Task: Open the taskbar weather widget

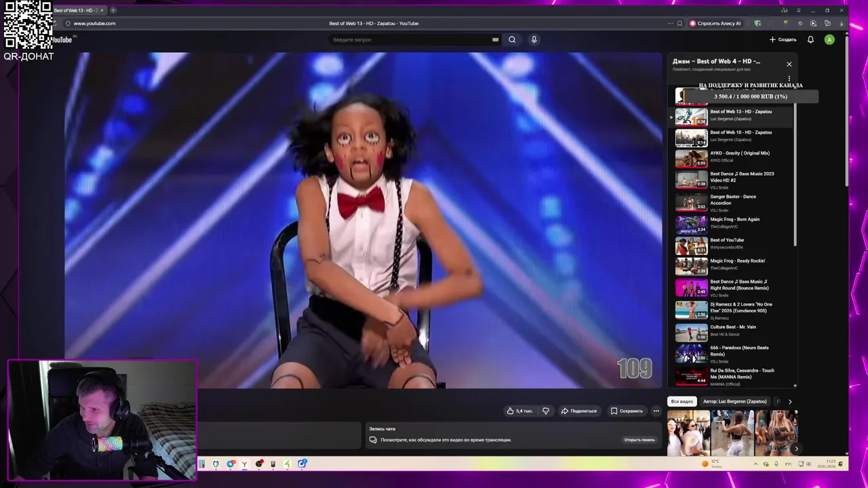Action: point(712,464)
